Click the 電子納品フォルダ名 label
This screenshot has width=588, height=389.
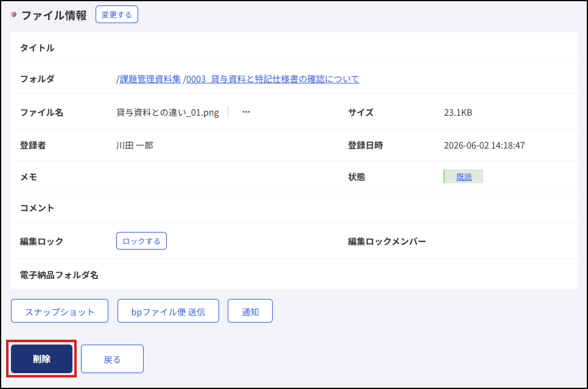59,275
